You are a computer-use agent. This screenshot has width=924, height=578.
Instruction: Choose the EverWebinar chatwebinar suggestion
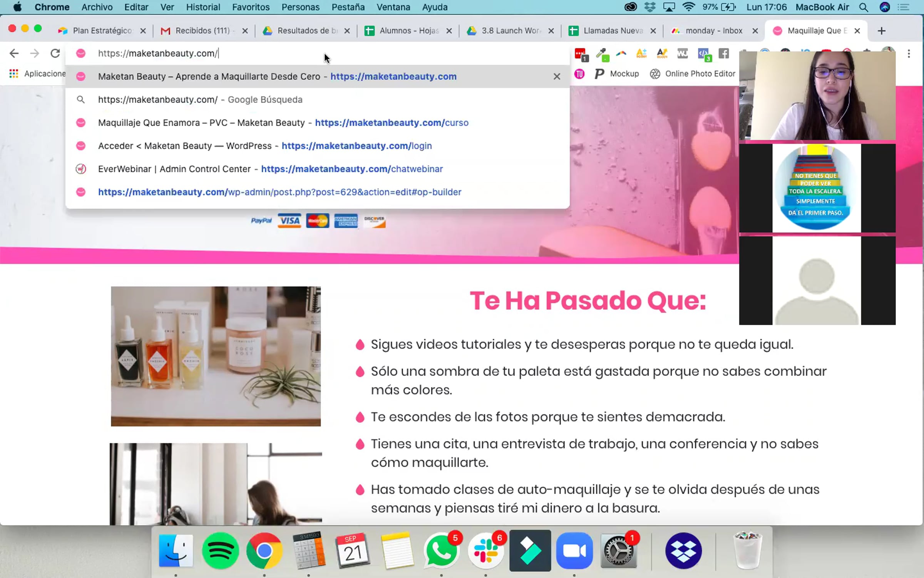tap(270, 169)
